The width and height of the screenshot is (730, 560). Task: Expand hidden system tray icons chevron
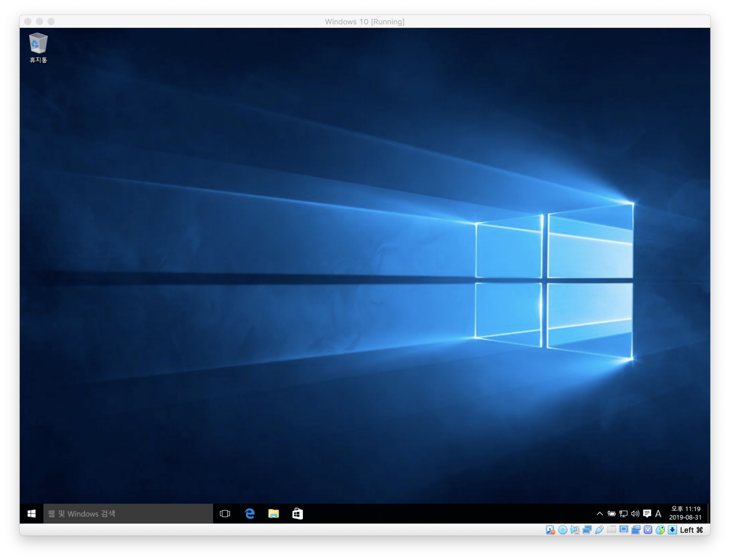click(x=599, y=514)
